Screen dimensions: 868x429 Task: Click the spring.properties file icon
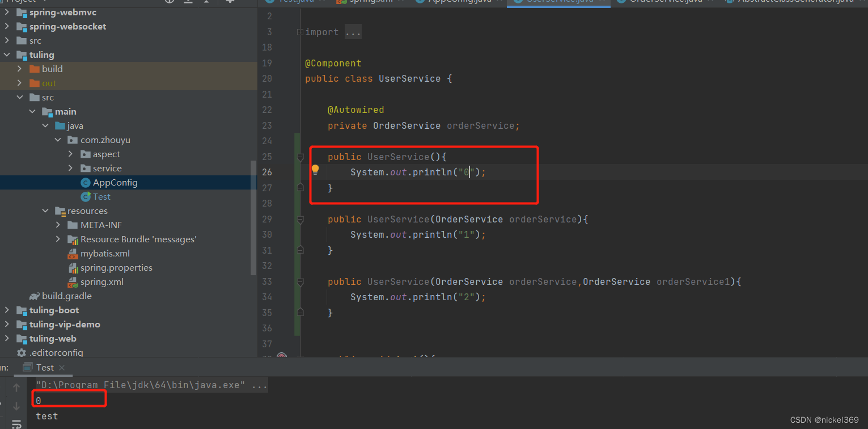[73, 268]
